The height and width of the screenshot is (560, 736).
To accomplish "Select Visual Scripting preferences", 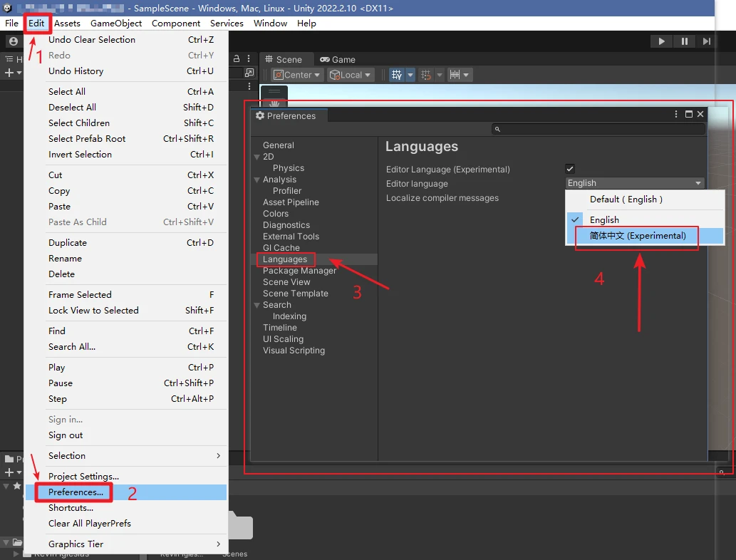I will click(294, 350).
